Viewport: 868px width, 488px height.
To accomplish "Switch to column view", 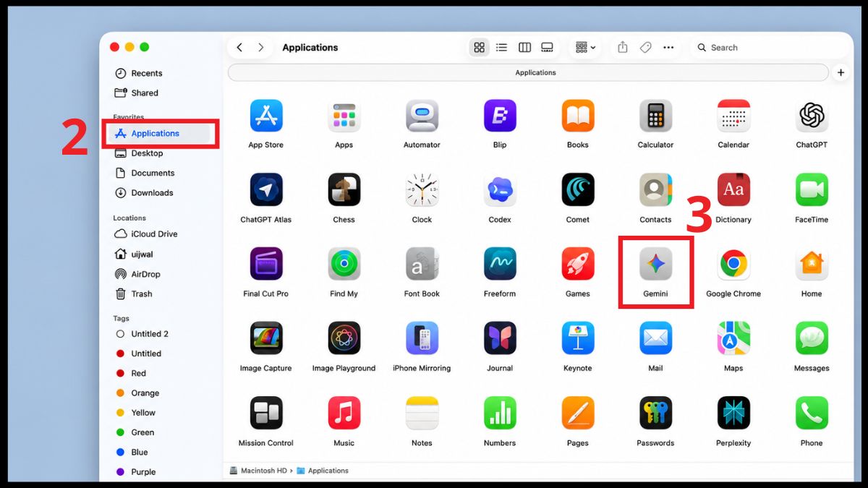I will coord(524,48).
